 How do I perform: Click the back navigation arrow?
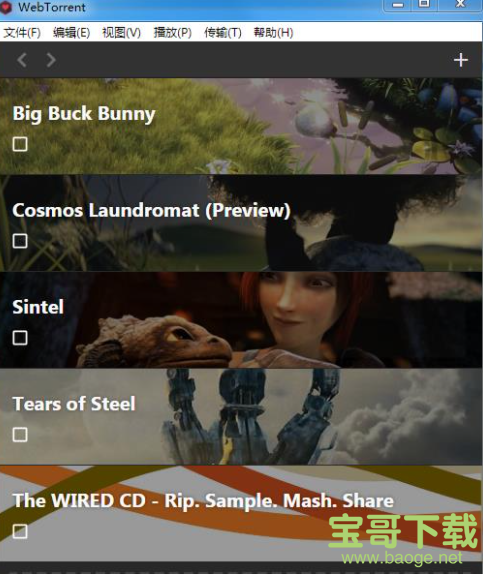point(22,60)
